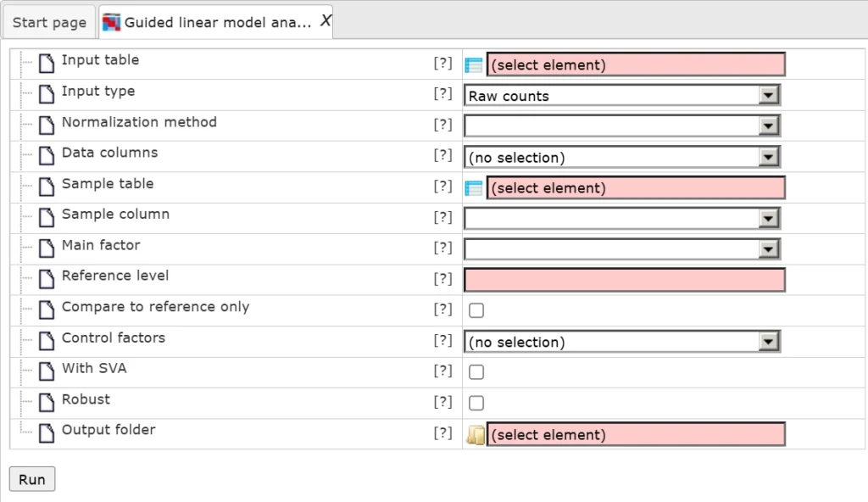
Task: Expand the Normalization method dropdown
Action: tap(622, 126)
